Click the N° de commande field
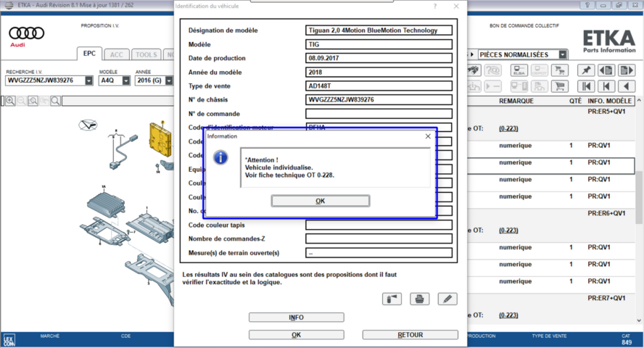Screen dimensions: 644x348 pyautogui.click(x=379, y=114)
